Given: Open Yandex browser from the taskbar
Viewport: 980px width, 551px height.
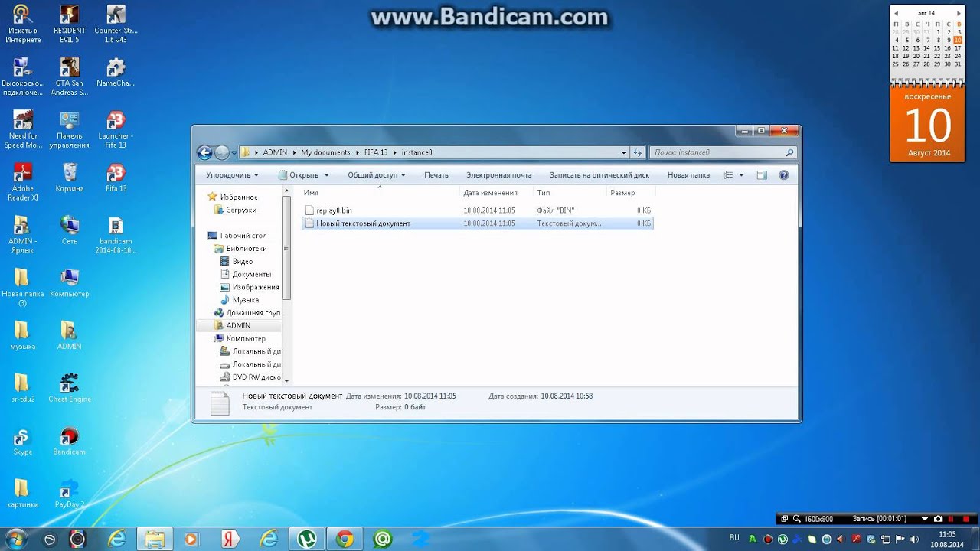Looking at the screenshot, I should point(230,540).
